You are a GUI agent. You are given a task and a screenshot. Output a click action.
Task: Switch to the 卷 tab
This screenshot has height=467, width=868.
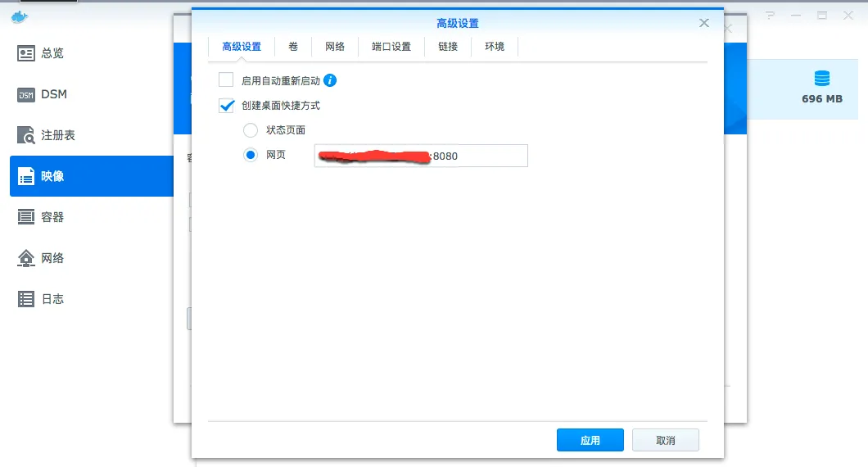click(x=293, y=47)
